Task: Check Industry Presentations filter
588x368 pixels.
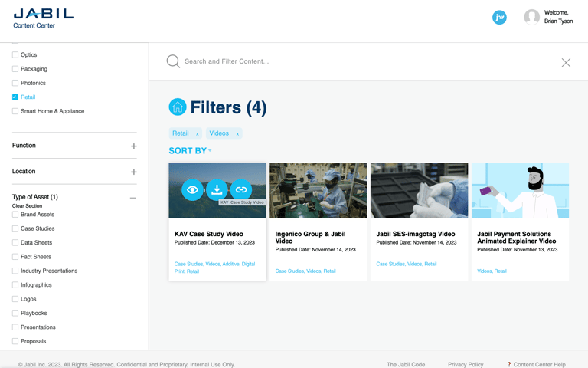Action: point(15,271)
